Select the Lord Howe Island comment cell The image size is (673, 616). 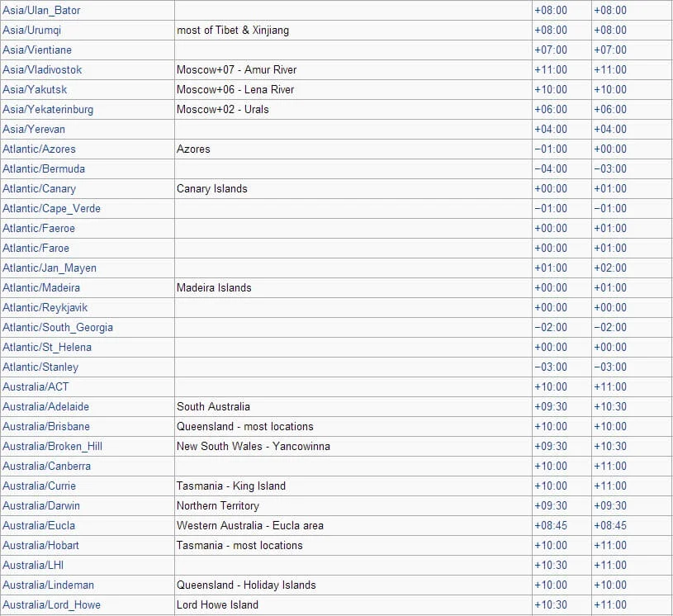coord(353,604)
